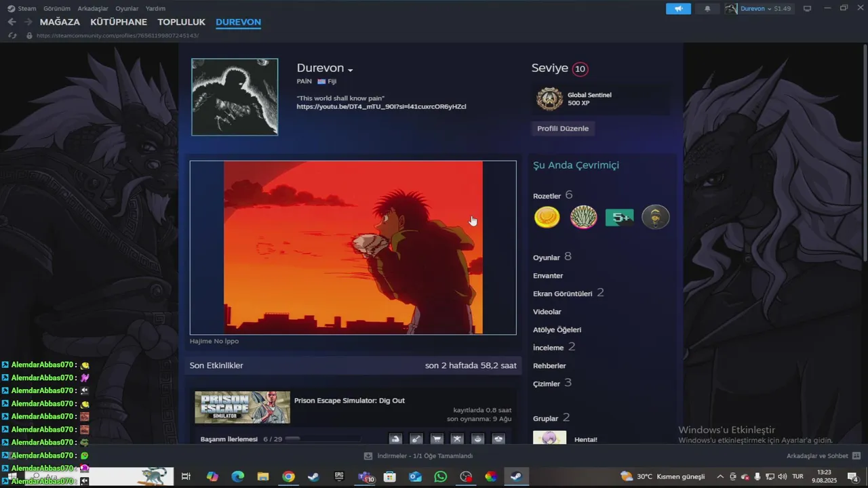This screenshot has width=868, height=488.
Task: Open Google Chrome in the taskbar
Action: tap(288, 476)
